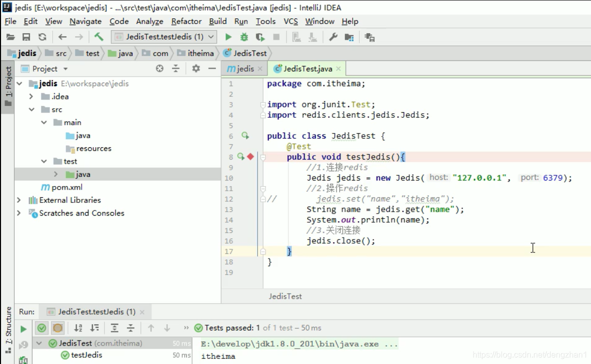This screenshot has width=591, height=364.
Task: Sort test results alphabetically
Action: pyautogui.click(x=78, y=328)
